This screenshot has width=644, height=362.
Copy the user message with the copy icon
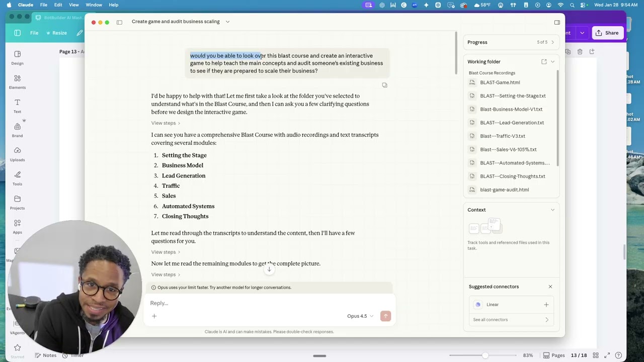point(384,85)
